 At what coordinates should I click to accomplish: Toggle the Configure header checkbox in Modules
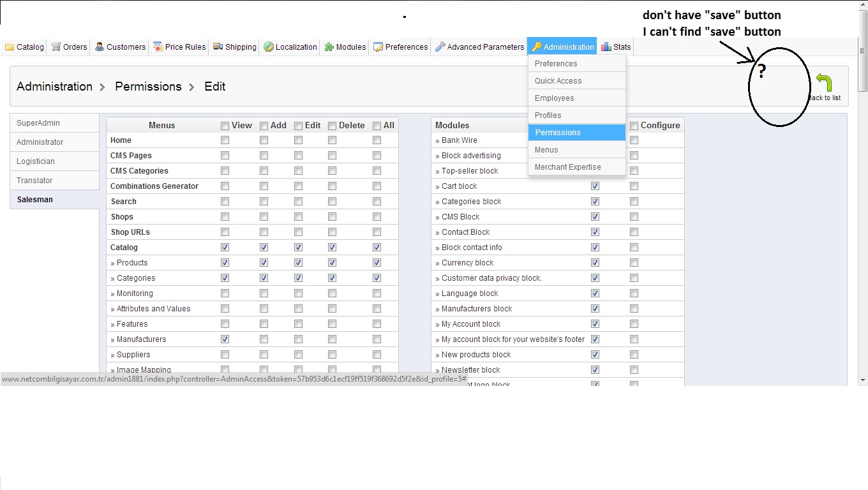pos(634,126)
